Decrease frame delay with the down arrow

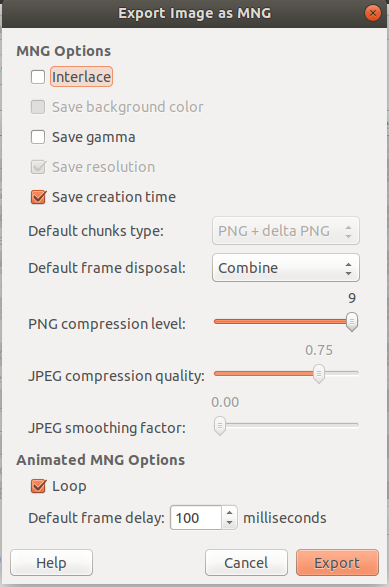230,523
